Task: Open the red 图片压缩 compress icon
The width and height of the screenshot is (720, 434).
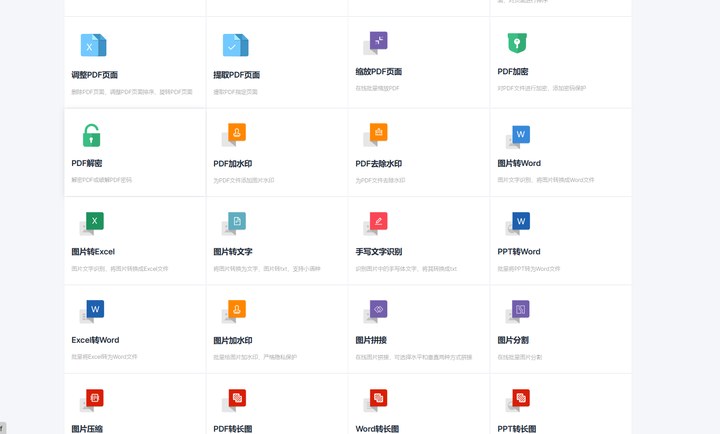Action: point(92,400)
